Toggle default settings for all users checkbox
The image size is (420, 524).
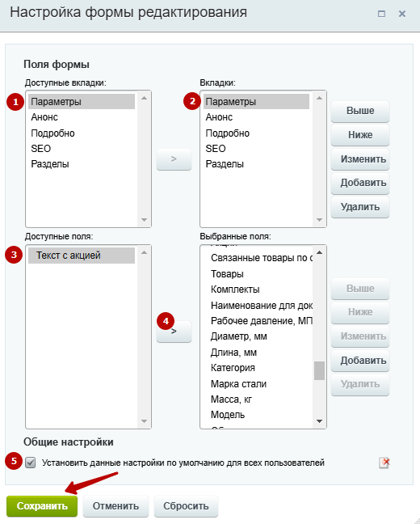point(31,463)
